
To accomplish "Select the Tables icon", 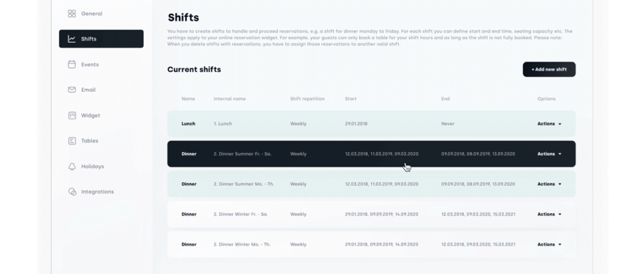I will click(72, 141).
